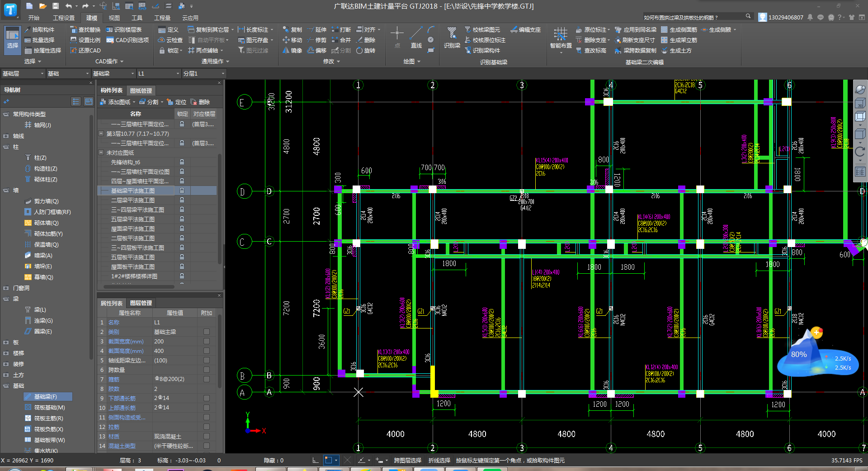Click 跨图层选择 in status bar
868x471 pixels.
click(x=407, y=460)
